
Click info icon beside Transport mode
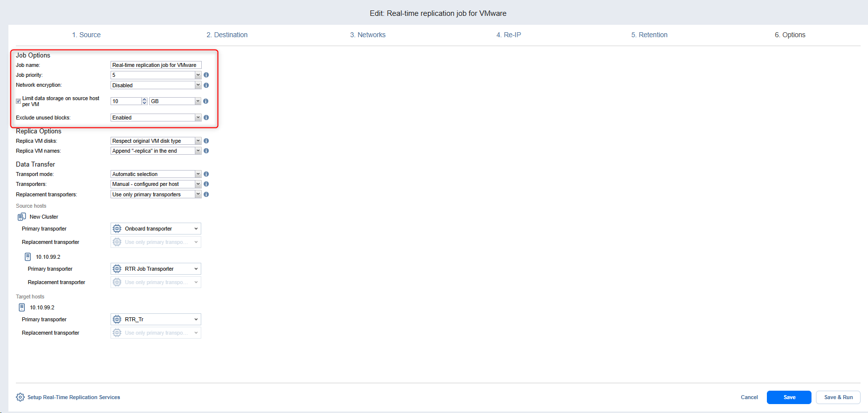coord(206,174)
